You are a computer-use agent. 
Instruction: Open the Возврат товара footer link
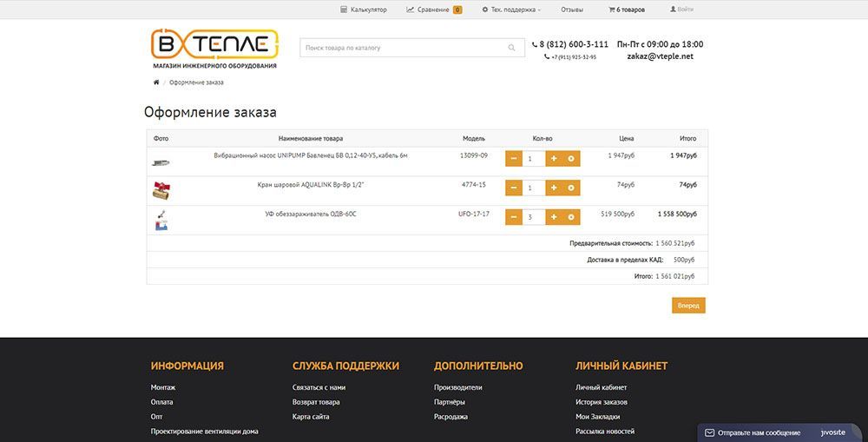[316, 402]
